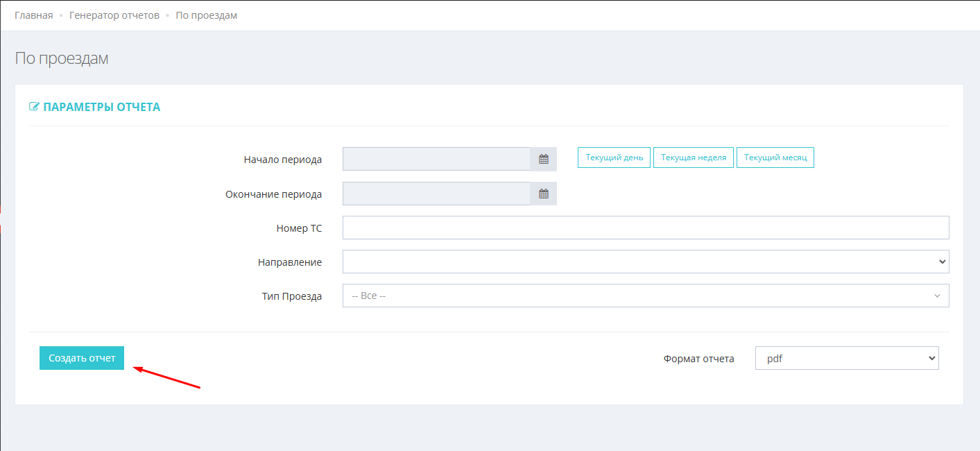Focus the Окончание периода date field

point(436,194)
